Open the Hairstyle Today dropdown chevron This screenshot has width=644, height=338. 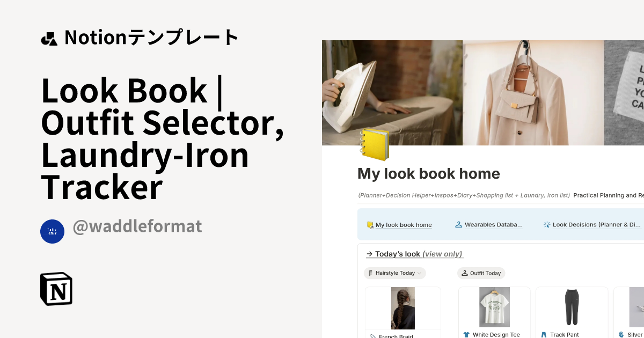(x=419, y=273)
